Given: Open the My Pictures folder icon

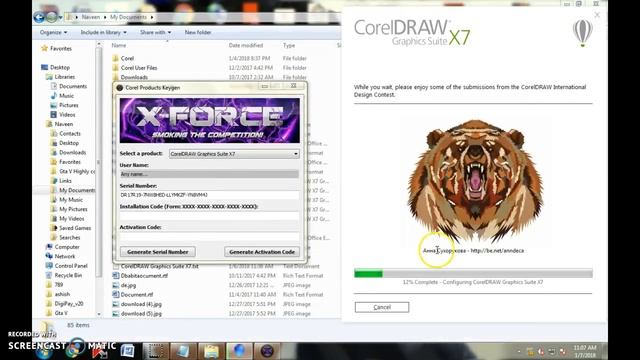Looking at the screenshot, I should (x=53, y=209).
